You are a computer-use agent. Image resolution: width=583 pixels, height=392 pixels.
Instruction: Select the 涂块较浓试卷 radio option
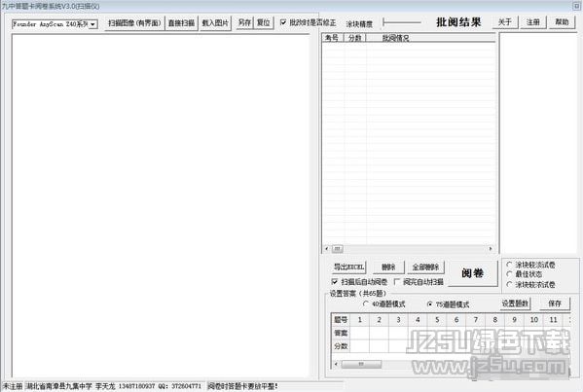[509, 284]
